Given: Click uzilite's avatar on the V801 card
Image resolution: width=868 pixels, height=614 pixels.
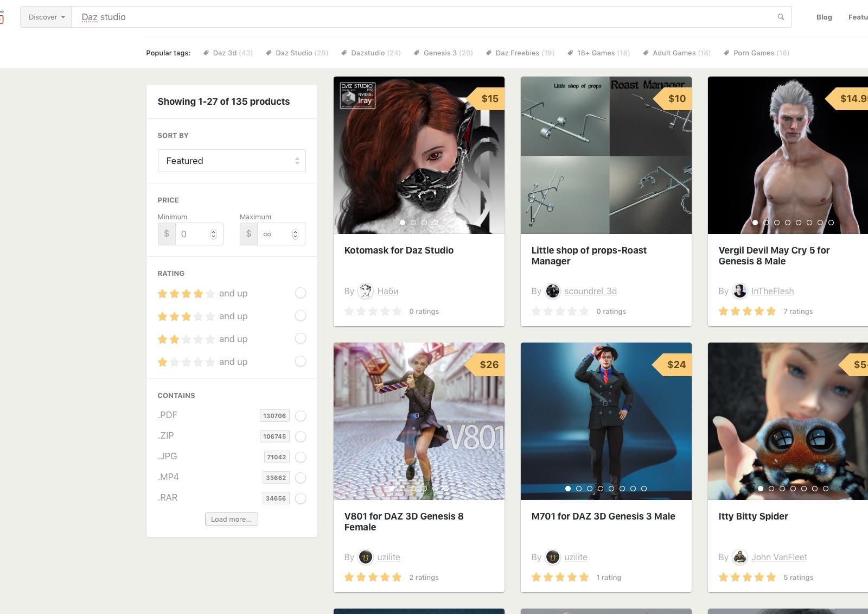Looking at the screenshot, I should click(x=366, y=558).
